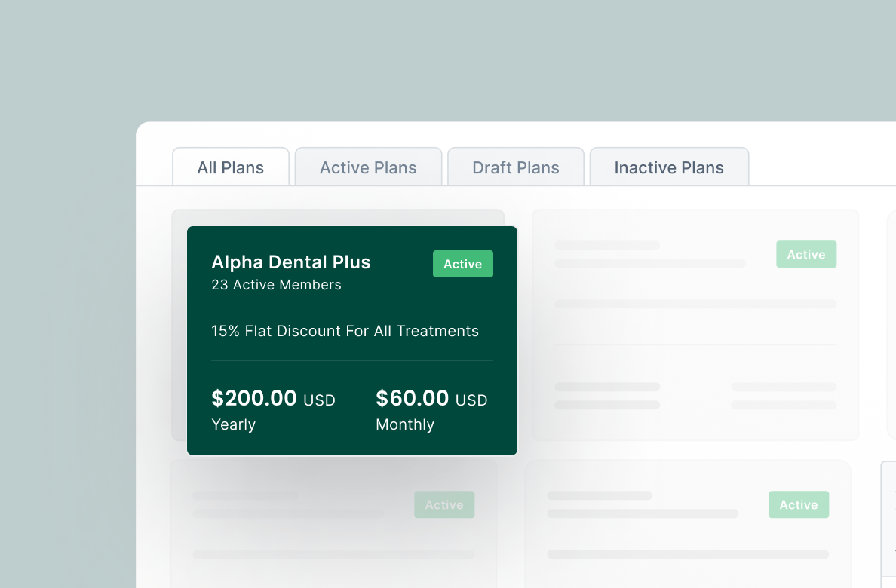The width and height of the screenshot is (896, 588).
Task: Switch to the All Plans tab
Action: click(x=231, y=167)
